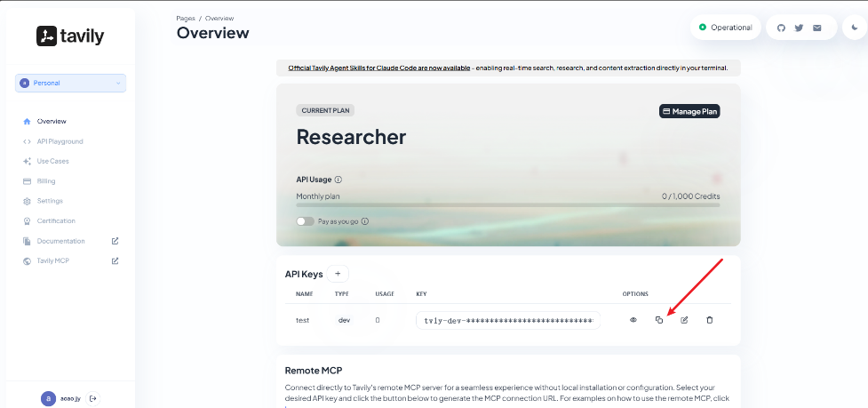Image resolution: width=868 pixels, height=408 pixels.
Task: Click the external link icon beside Tavily MCP
Action: (x=115, y=260)
